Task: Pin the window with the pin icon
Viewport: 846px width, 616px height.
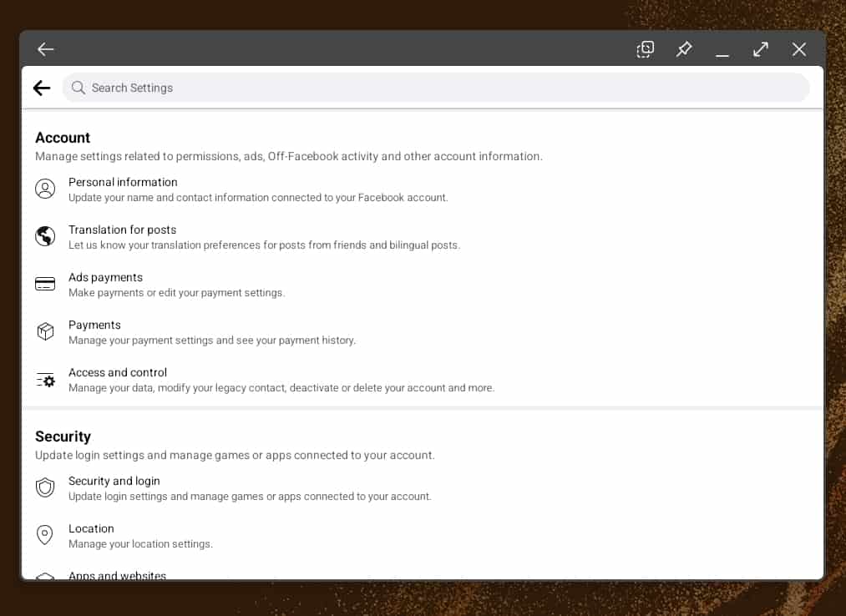Action: pos(684,49)
